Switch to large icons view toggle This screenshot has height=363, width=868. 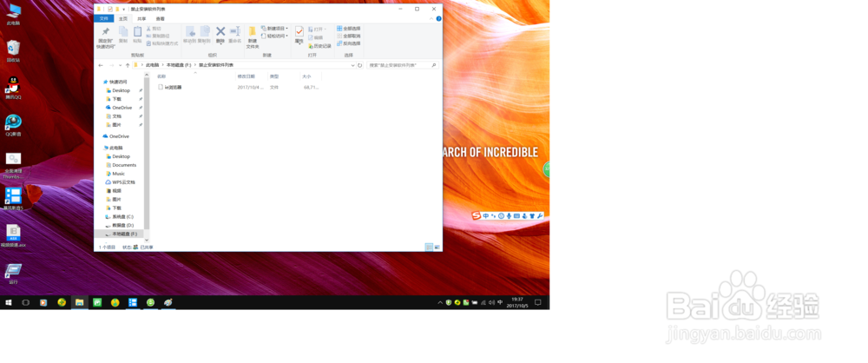[x=437, y=247]
